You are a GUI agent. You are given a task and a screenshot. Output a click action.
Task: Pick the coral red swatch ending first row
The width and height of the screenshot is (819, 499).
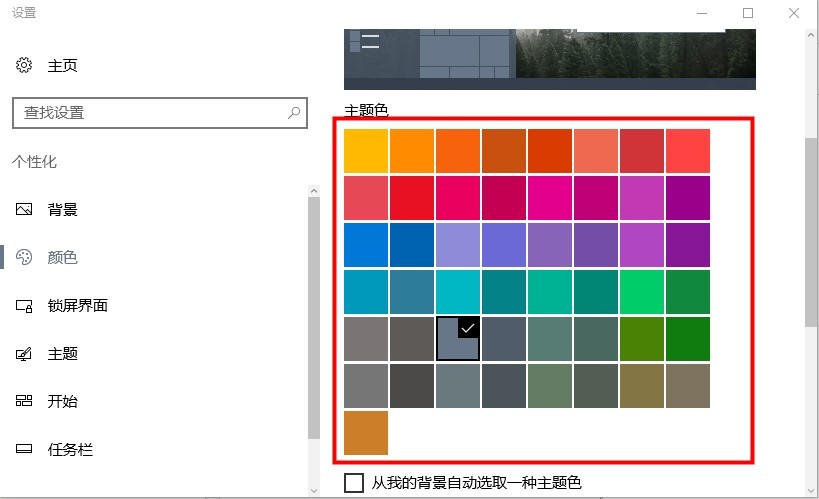[x=687, y=151]
